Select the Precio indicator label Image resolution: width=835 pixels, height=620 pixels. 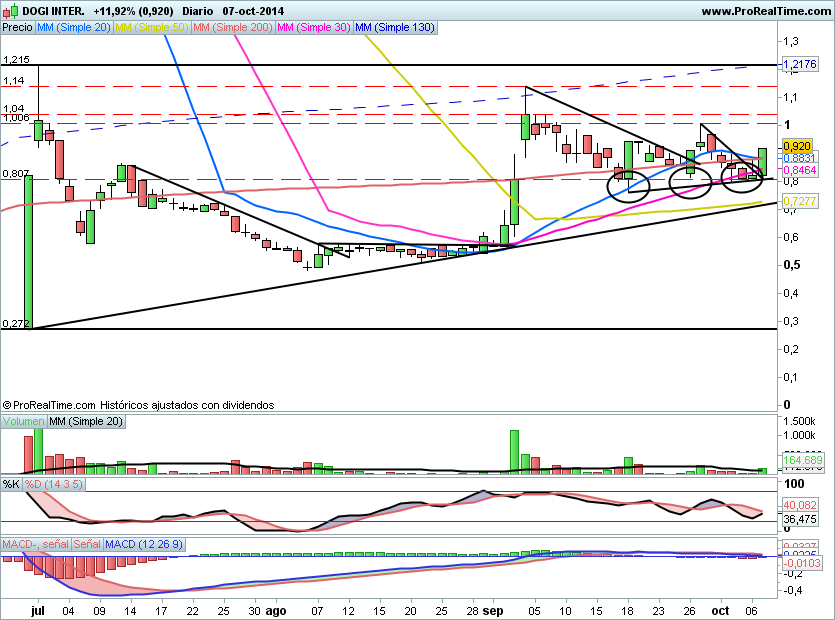17,28
